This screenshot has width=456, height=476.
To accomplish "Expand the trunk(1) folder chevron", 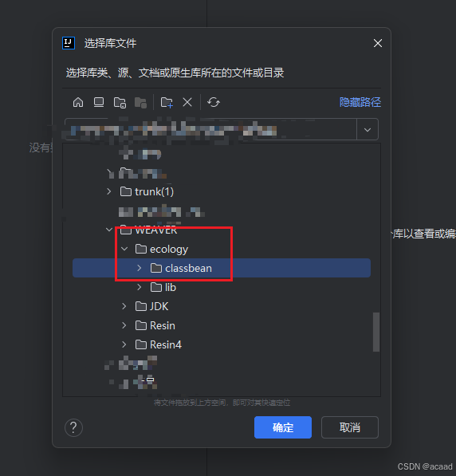I will [x=109, y=191].
